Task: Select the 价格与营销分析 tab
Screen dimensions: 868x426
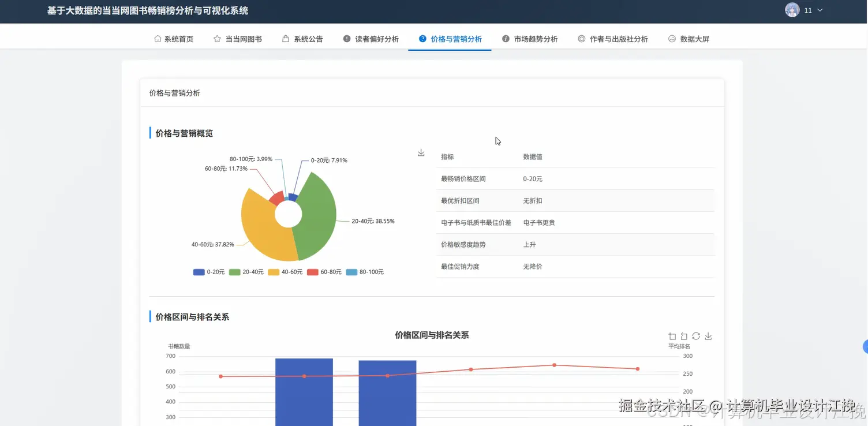Action: click(450, 39)
